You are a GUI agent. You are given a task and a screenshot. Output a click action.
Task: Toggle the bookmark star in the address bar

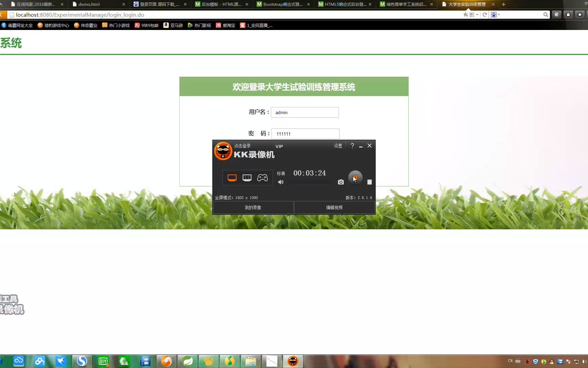click(x=466, y=15)
